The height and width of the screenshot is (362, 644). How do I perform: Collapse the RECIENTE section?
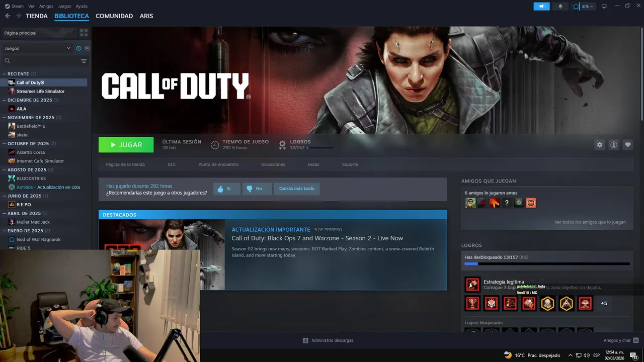point(19,74)
